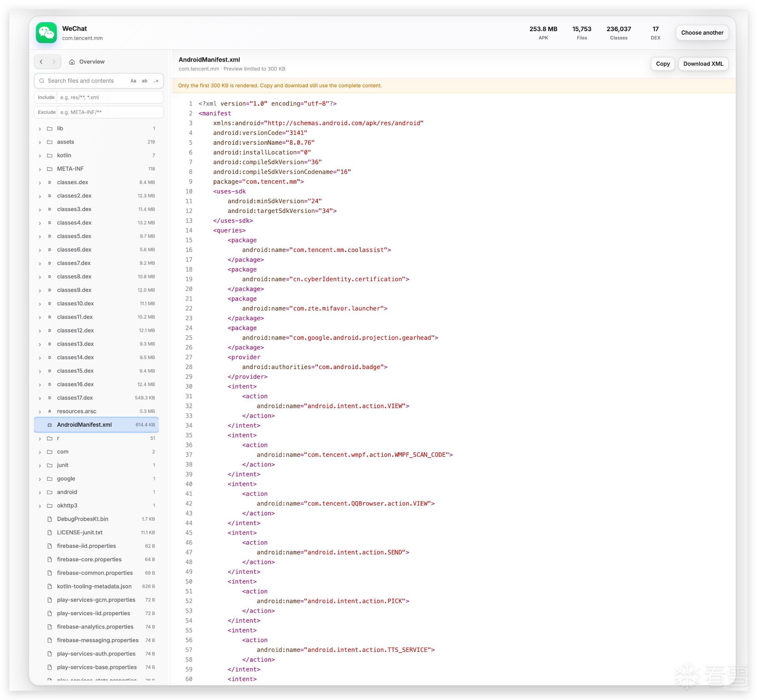Open firebase-messaging.properties file

pyautogui.click(x=97, y=640)
